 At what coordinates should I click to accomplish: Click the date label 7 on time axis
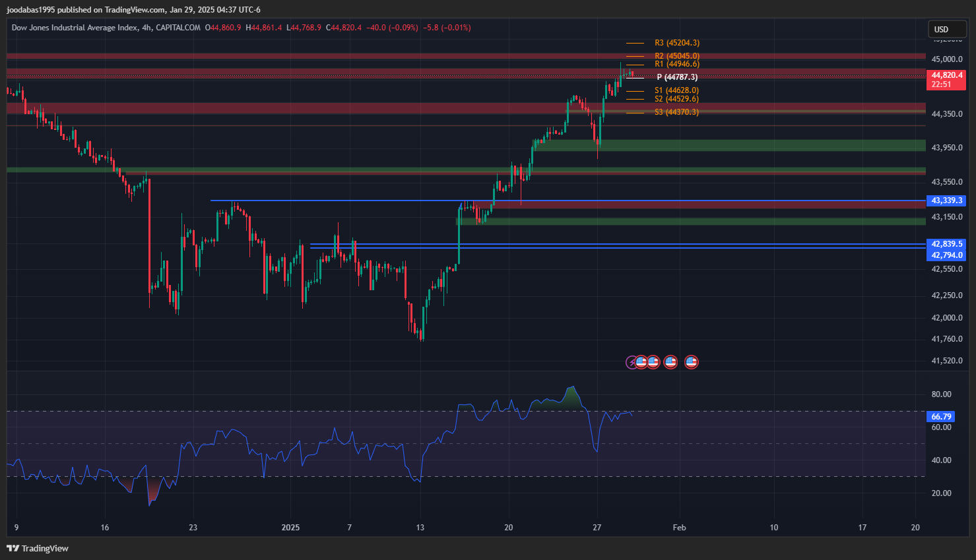coord(349,528)
